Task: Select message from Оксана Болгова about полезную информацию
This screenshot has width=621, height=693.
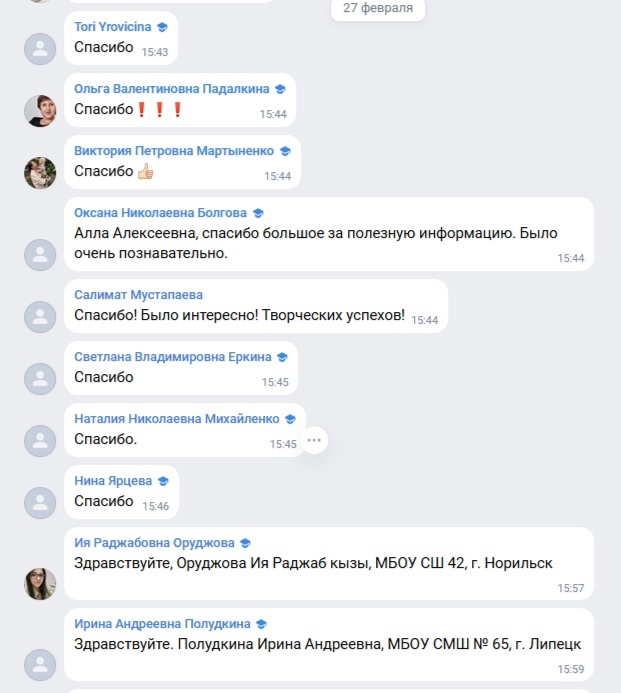Action: pyautogui.click(x=329, y=234)
